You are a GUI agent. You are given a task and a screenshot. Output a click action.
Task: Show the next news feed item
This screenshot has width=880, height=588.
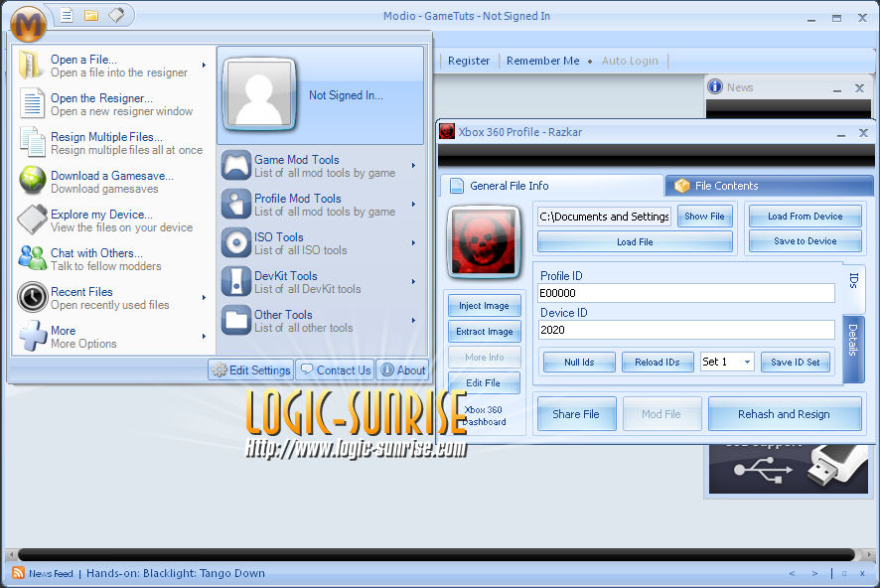814,573
